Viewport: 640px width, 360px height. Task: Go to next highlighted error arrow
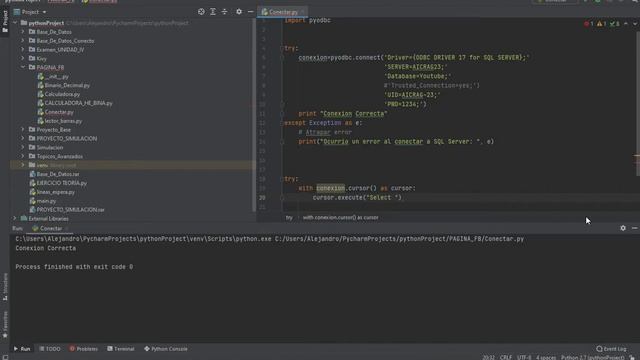point(635,24)
